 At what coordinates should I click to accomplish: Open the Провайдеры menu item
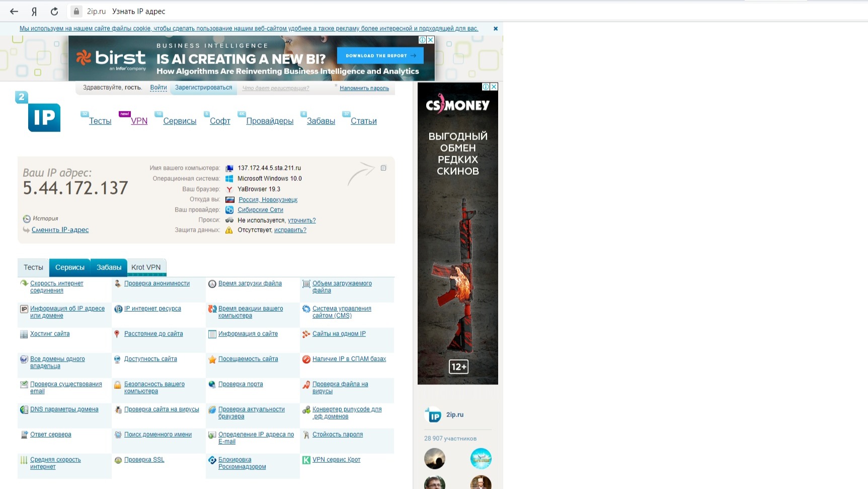270,121
